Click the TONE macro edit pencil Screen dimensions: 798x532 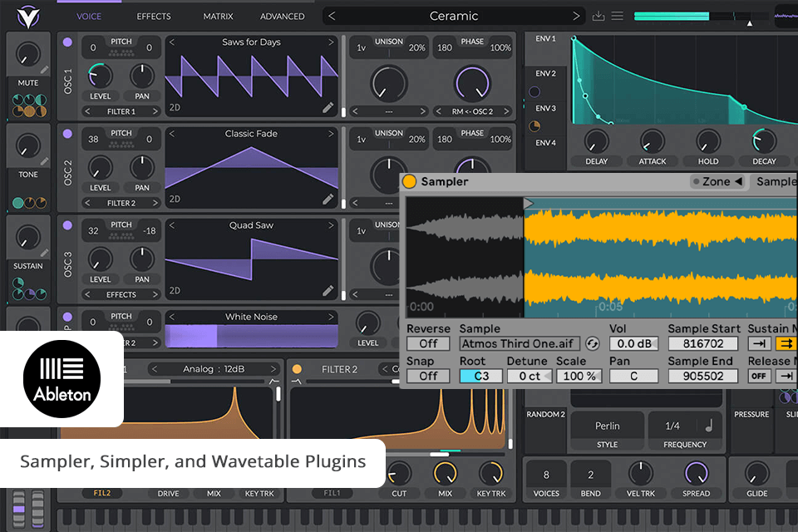(45, 161)
